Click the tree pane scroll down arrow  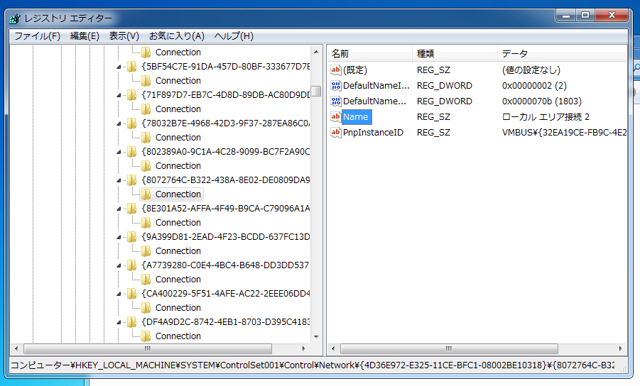[316, 337]
